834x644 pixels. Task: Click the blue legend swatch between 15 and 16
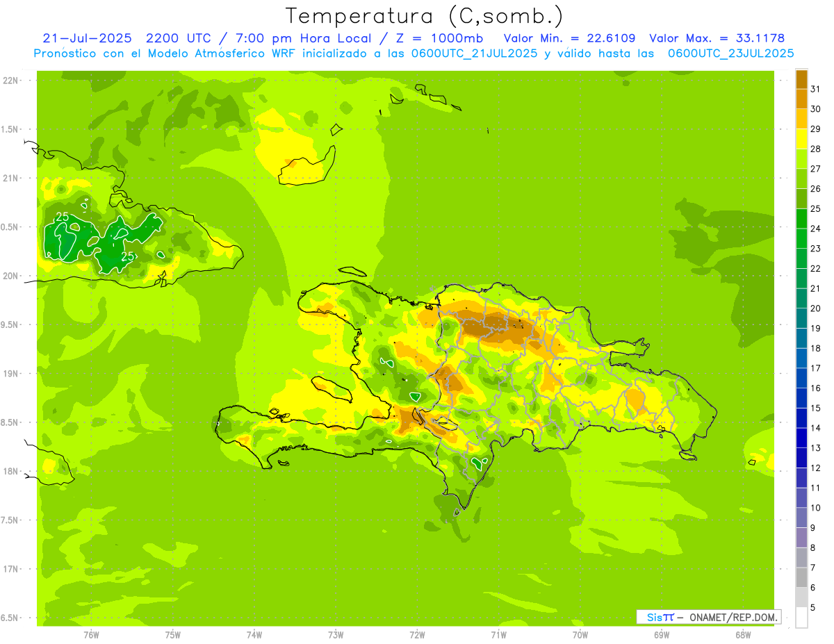pyautogui.click(x=801, y=398)
